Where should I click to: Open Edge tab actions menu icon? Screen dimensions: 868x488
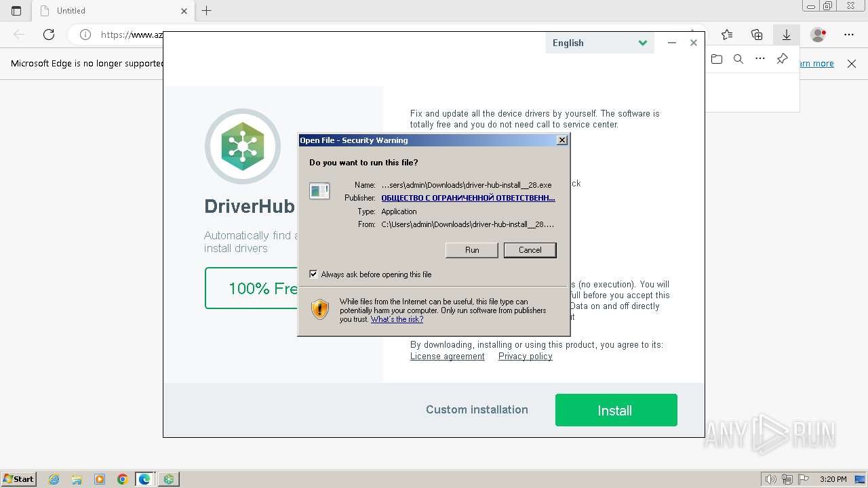(16, 11)
